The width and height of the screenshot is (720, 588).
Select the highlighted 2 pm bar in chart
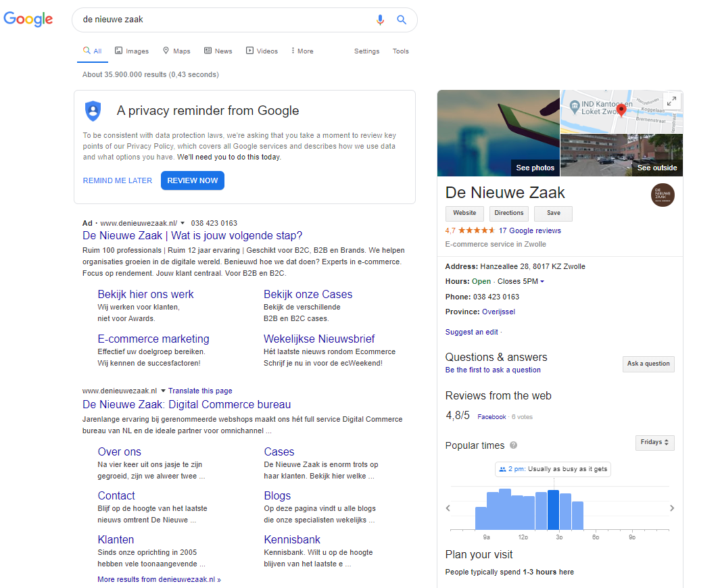point(553,510)
